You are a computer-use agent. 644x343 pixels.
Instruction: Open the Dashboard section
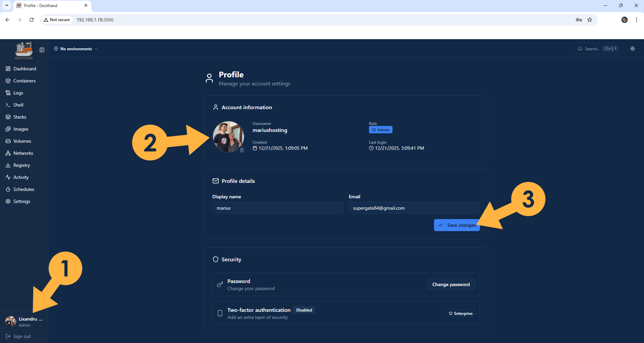pos(24,69)
